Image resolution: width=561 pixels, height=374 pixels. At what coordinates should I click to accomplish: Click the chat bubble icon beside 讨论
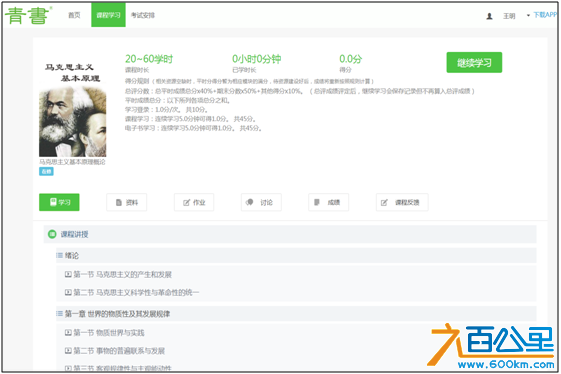tap(250, 202)
